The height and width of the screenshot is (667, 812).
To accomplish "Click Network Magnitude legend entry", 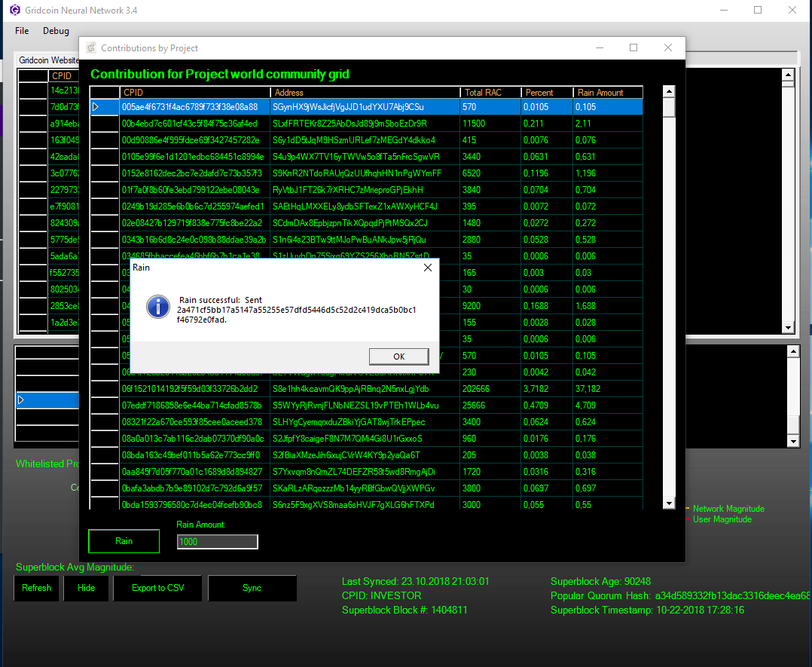I will pyautogui.click(x=728, y=509).
